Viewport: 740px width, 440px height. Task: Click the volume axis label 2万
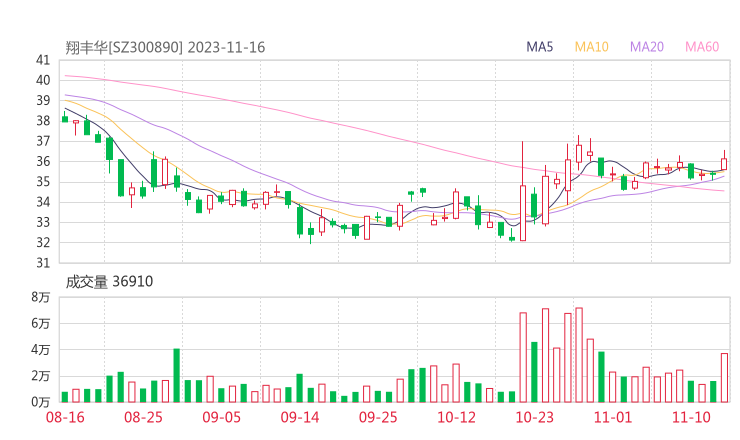click(41, 376)
